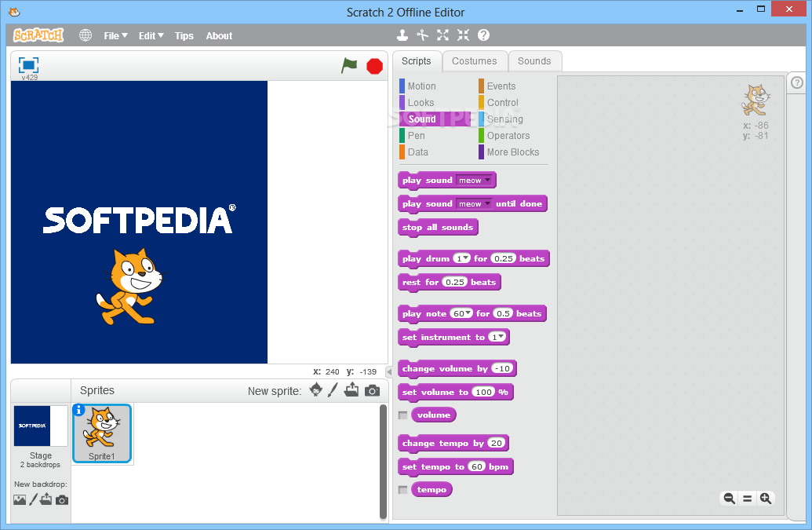The image size is (812, 530).
Task: Toggle the tempo reporter checkbox
Action: 403,490
